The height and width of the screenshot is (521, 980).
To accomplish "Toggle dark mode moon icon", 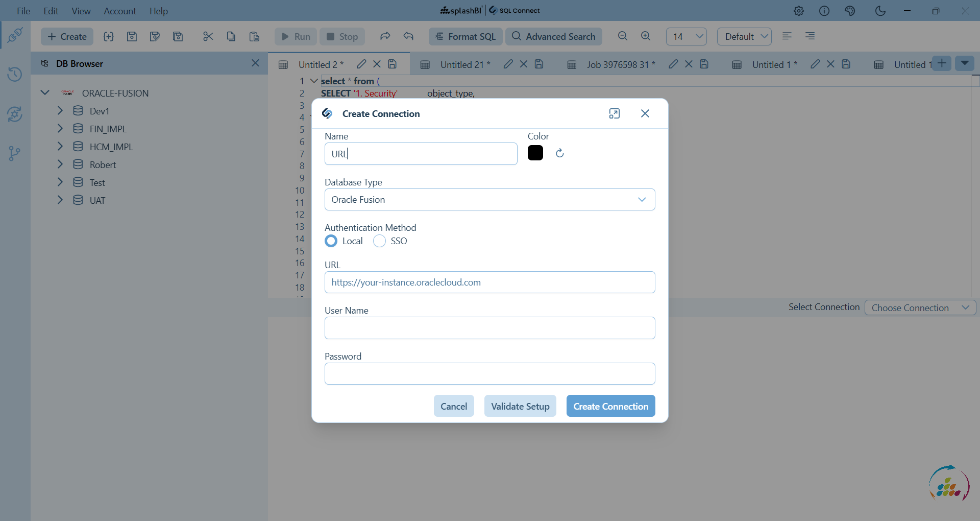I will (880, 11).
